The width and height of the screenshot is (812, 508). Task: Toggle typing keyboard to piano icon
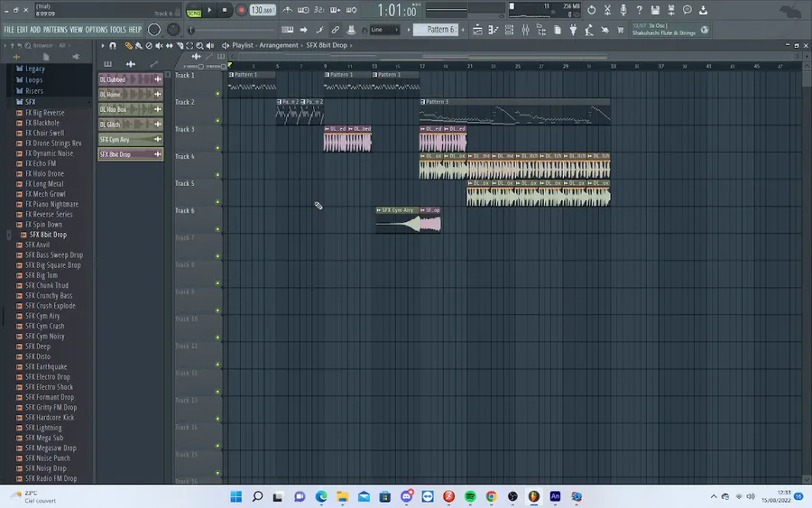pyautogui.click(x=288, y=30)
